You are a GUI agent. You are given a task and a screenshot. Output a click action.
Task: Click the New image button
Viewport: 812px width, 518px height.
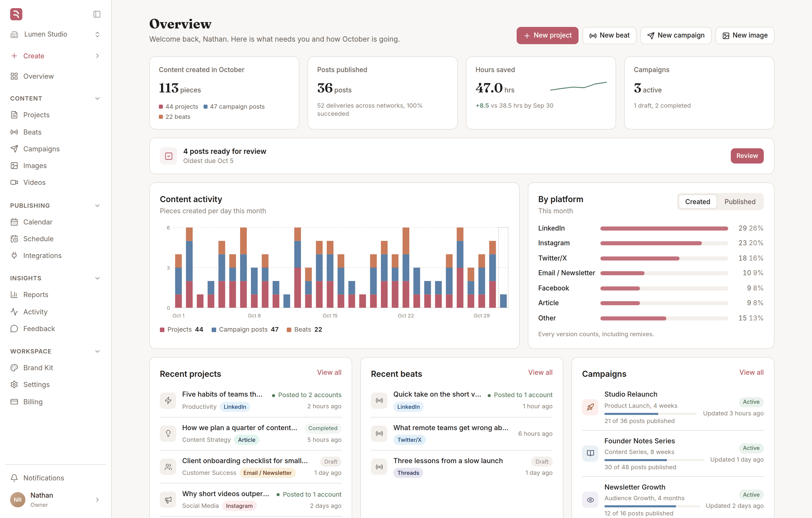[745, 36]
